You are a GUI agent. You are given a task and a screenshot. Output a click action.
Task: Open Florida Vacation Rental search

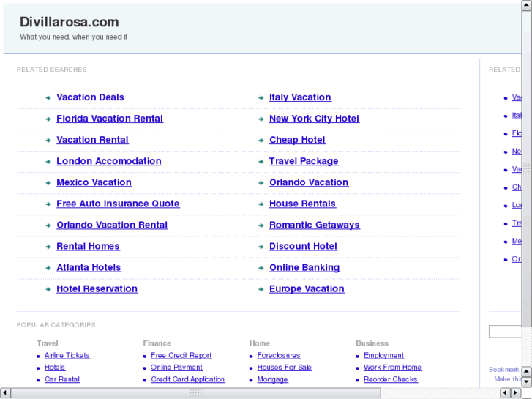110,119
